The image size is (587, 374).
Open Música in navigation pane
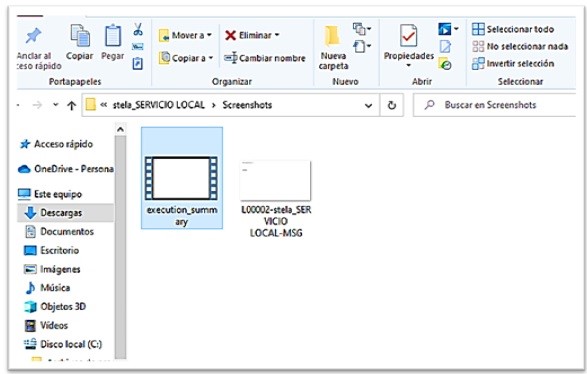coord(48,288)
